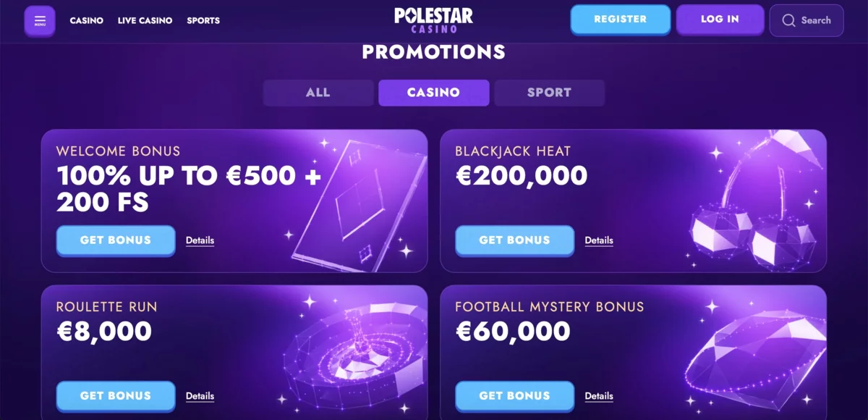View Details for Football Mystery Bonus
Screen dimensions: 868x420
click(x=599, y=396)
